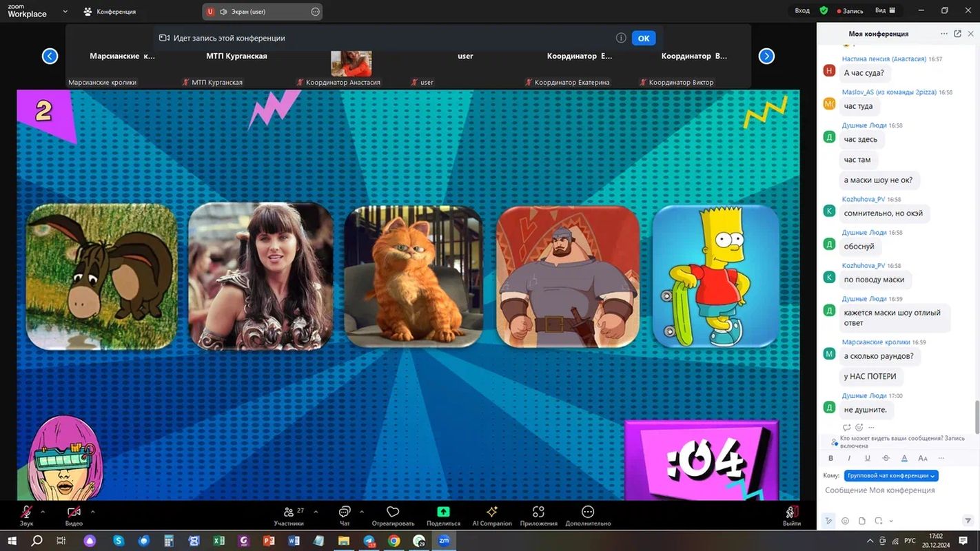The image size is (980, 551).
Task: Toggle bold formatting in chat
Action: click(830, 458)
